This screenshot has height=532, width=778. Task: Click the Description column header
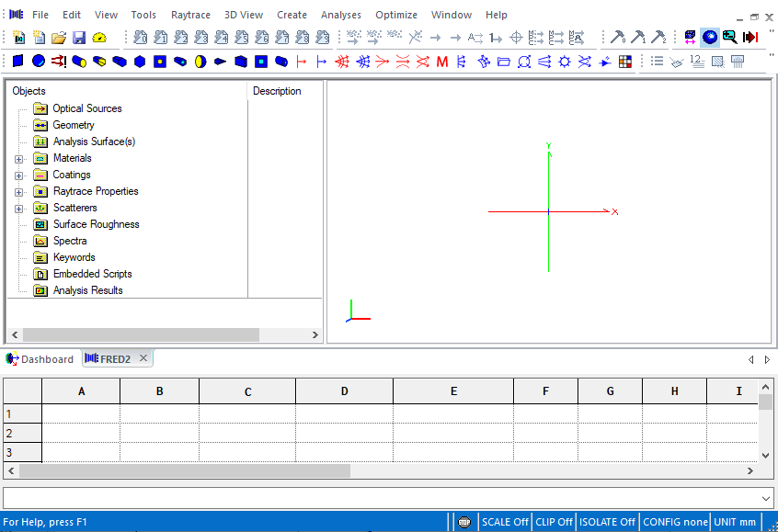pyautogui.click(x=277, y=91)
